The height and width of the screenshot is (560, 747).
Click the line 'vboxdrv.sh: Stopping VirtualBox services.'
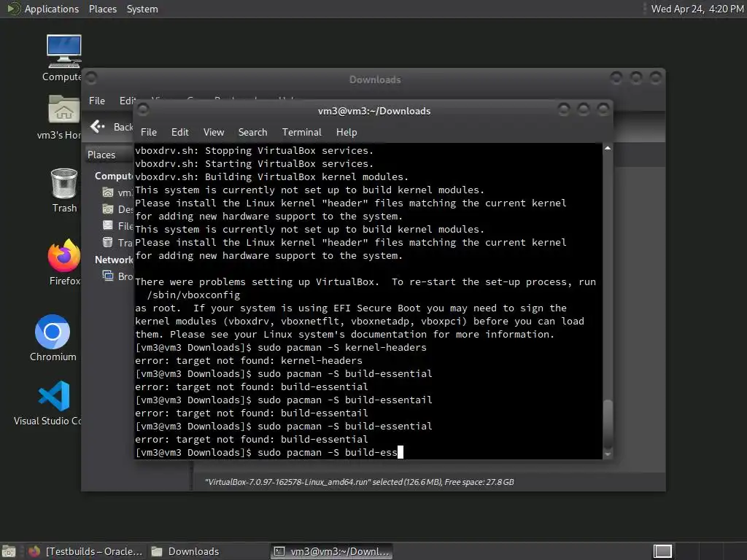tap(254, 150)
